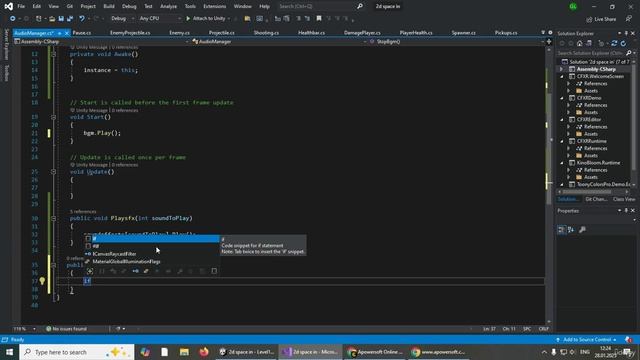Click the Properties Categorized view icon

coord(562,230)
